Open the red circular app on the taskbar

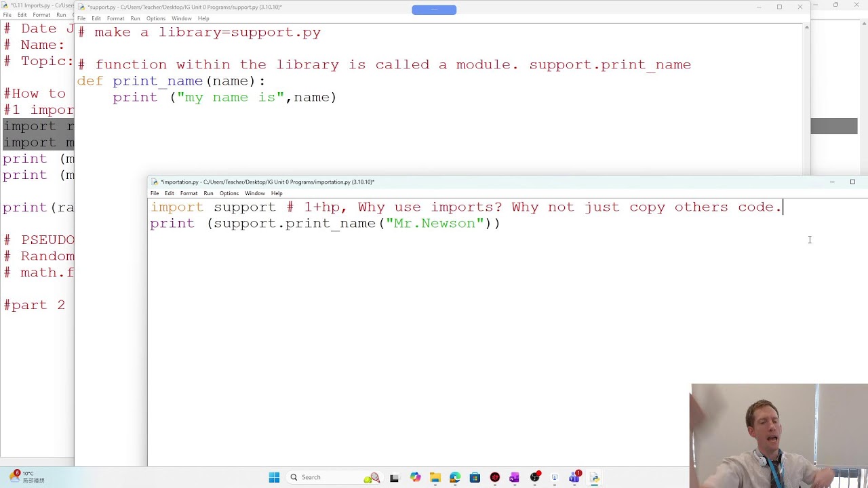[495, 477]
